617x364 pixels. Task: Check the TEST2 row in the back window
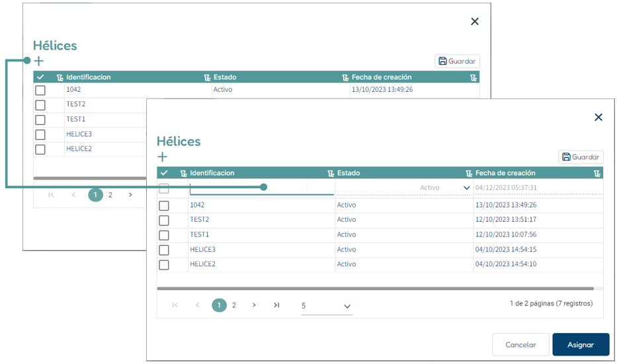pos(40,105)
